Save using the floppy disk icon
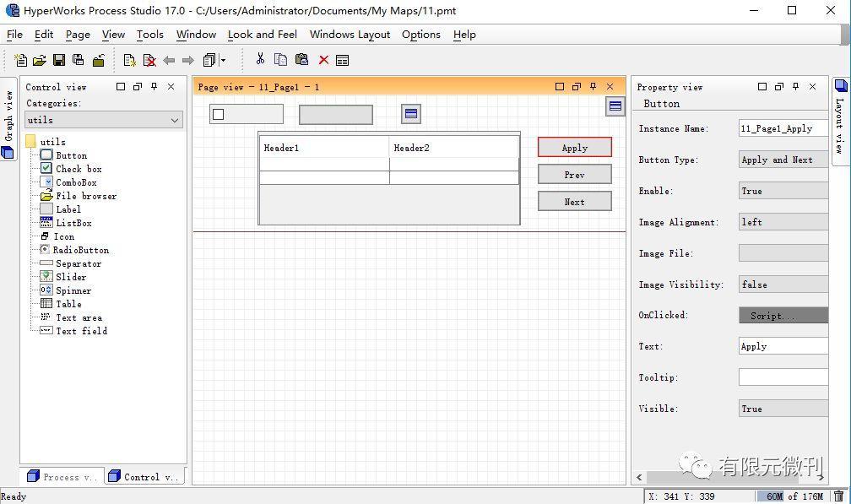This screenshot has height=504, width=851. [x=59, y=60]
